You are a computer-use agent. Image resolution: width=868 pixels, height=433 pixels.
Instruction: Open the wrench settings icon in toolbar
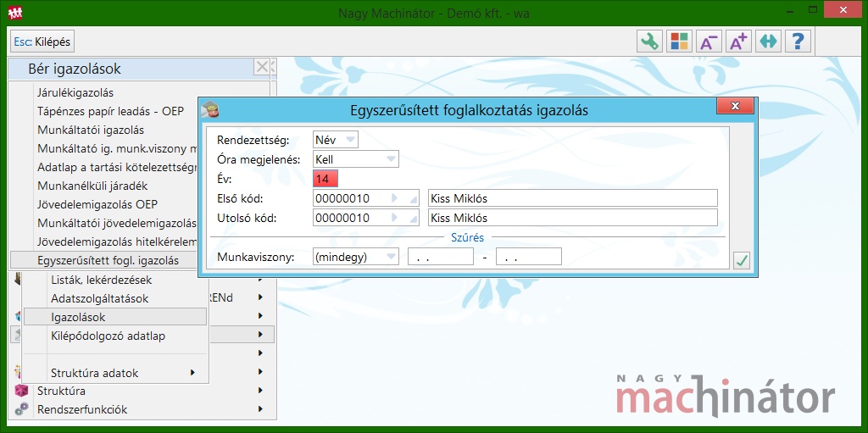tap(650, 42)
